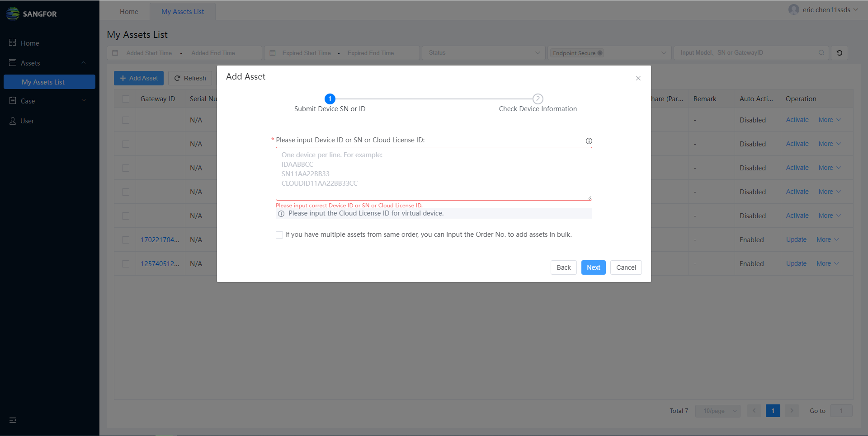The width and height of the screenshot is (868, 436).
Task: Remove the Endpoint Secure filter tag
Action: pyautogui.click(x=600, y=53)
